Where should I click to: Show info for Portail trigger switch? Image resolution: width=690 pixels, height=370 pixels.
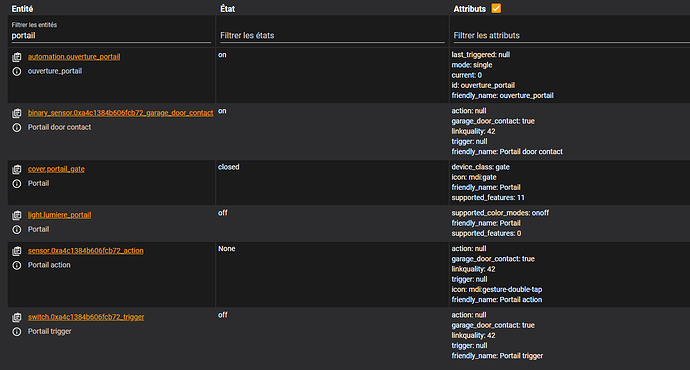click(x=17, y=332)
